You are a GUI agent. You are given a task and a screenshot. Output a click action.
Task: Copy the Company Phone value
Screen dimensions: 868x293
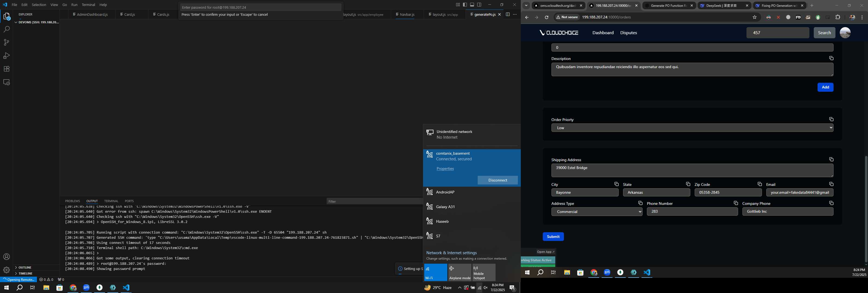tap(831, 203)
